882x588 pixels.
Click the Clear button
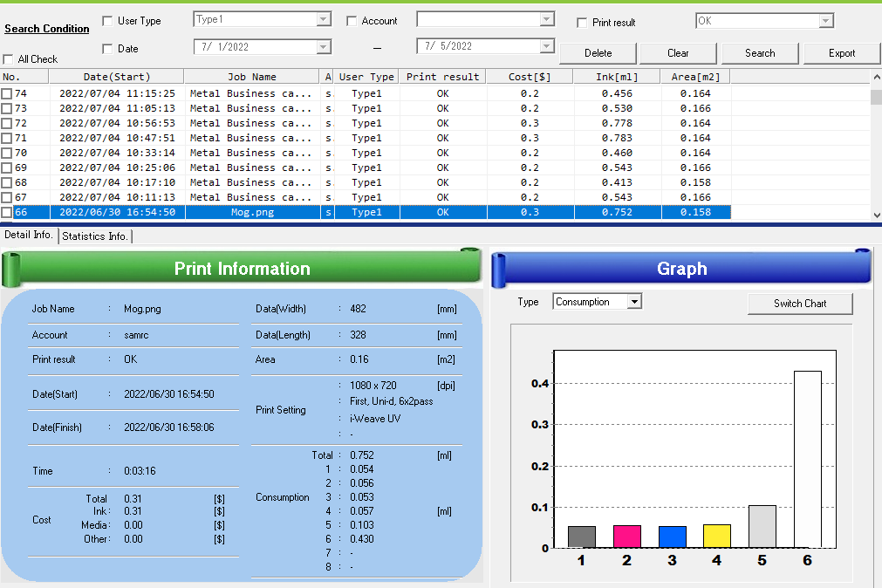(678, 53)
